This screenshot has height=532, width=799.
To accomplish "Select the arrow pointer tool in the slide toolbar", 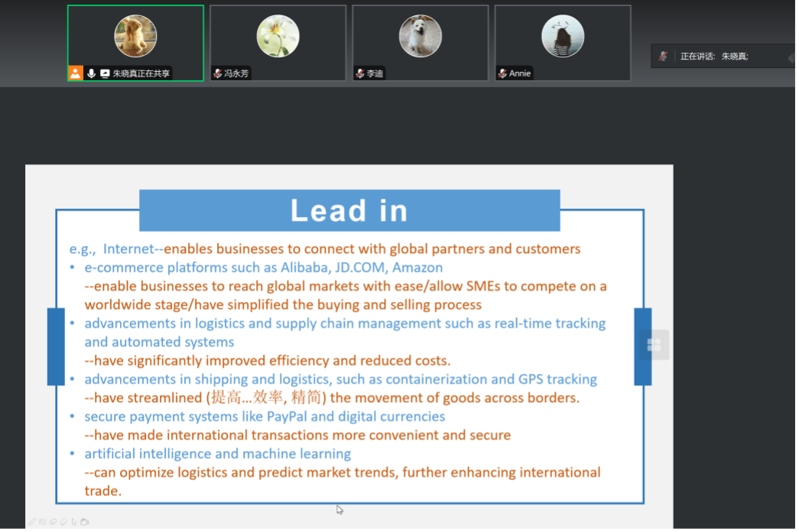I will click(74, 522).
